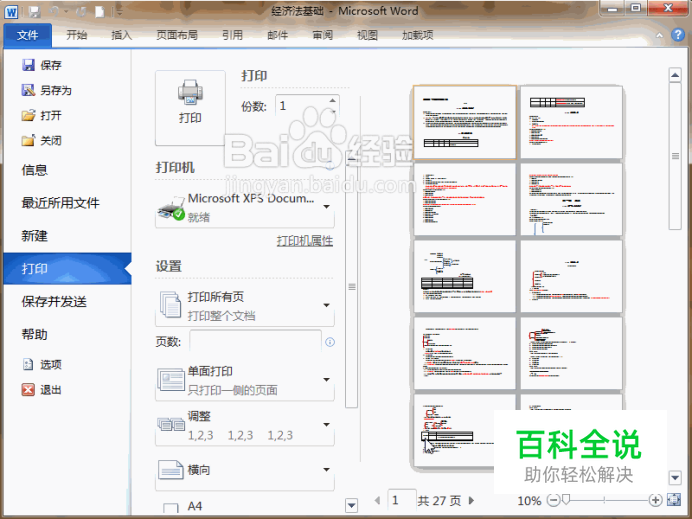
Task: Click the page range info icon next to 页数
Action: (x=330, y=342)
